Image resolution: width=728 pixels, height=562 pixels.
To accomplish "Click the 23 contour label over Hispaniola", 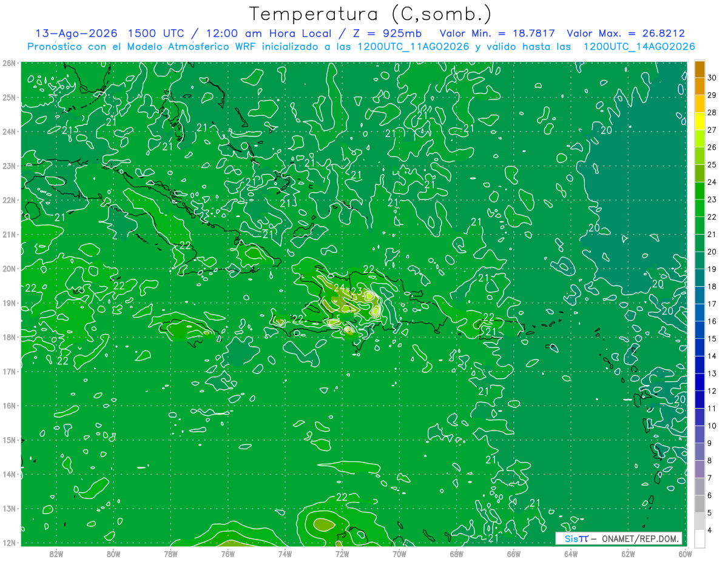I will (x=357, y=292).
